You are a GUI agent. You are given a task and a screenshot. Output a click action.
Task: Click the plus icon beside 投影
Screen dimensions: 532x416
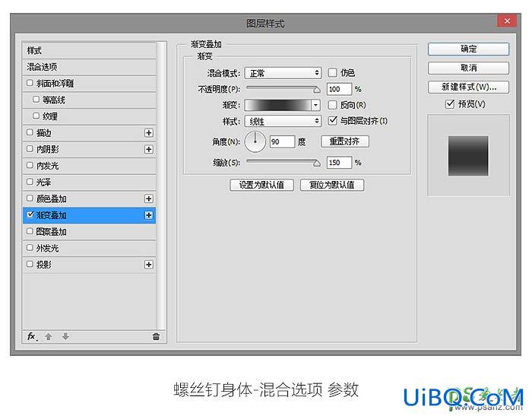(x=149, y=265)
